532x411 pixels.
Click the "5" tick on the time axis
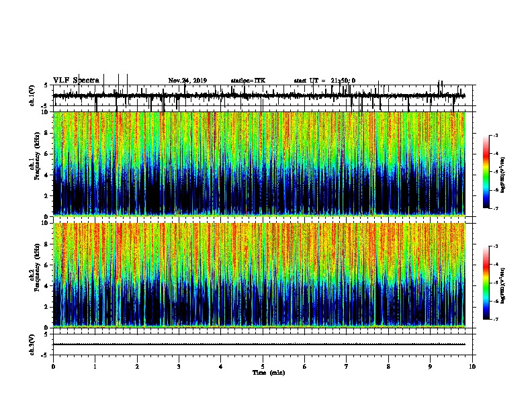click(x=263, y=367)
